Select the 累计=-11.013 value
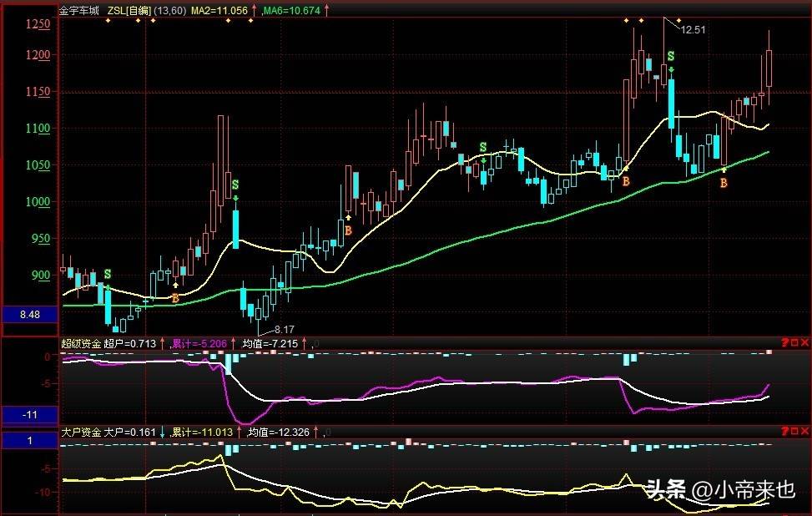The height and width of the screenshot is (516, 812). 203,432
